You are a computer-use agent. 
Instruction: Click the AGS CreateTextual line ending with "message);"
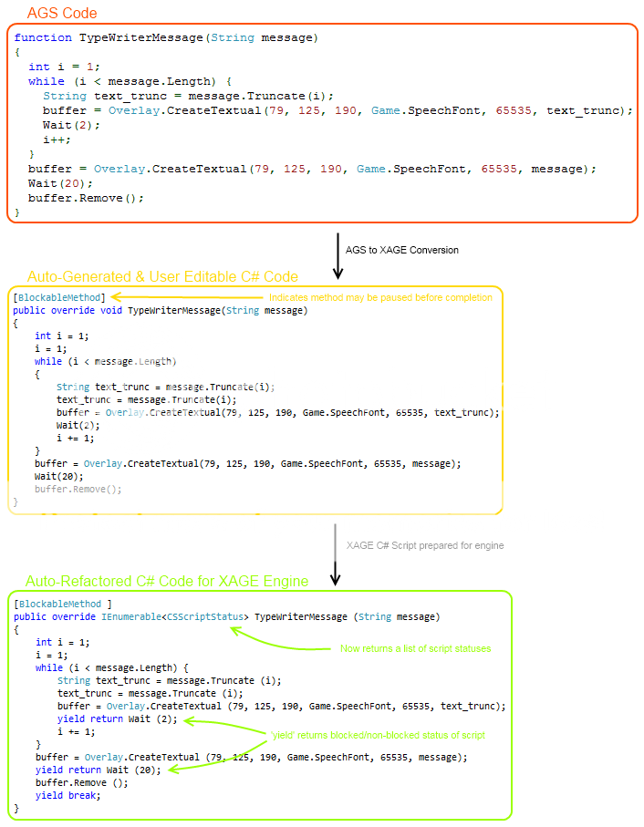coord(312,169)
